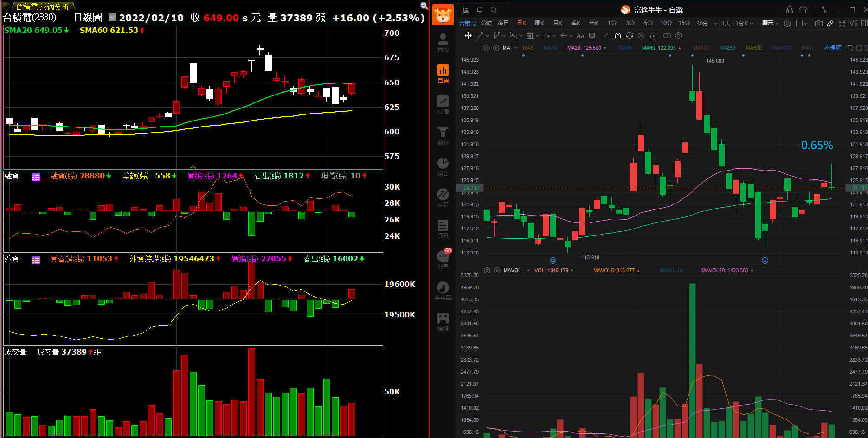
Task: Open the 外資 panel list button
Action: [36, 260]
